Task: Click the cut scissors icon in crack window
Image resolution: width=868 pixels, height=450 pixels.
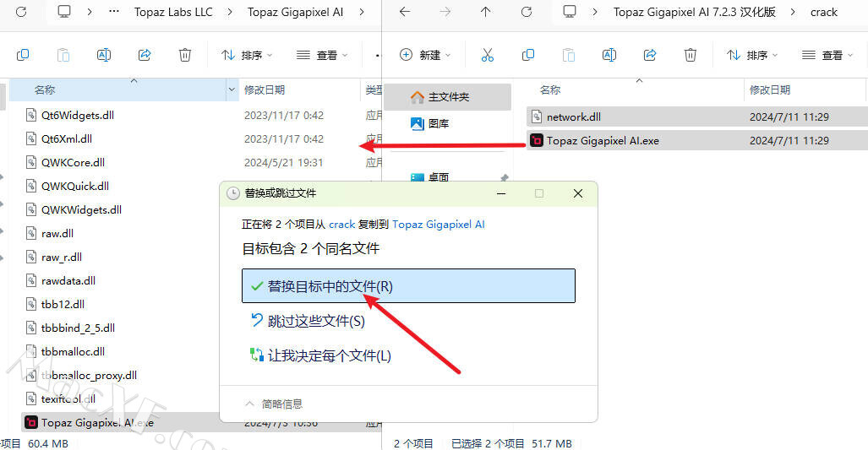Action: 487,55
